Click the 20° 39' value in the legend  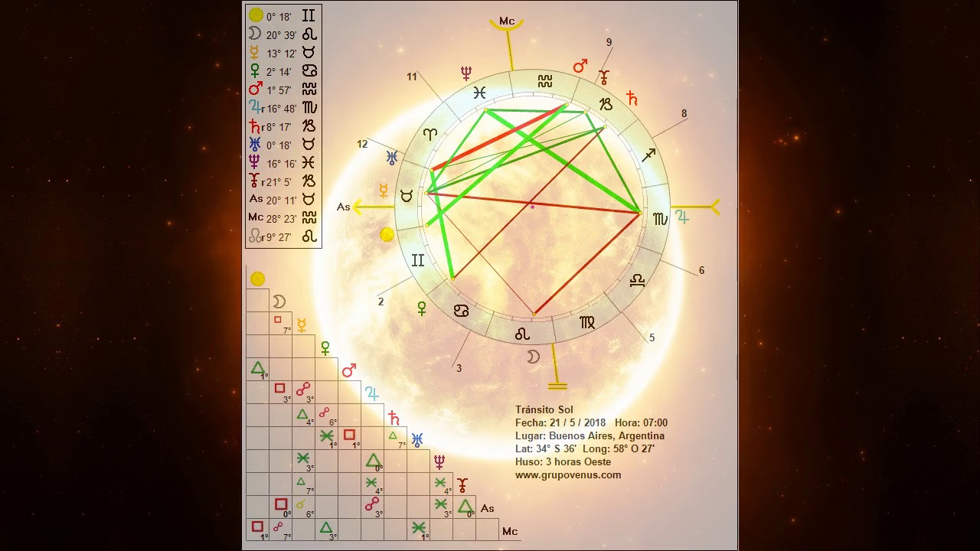(281, 35)
